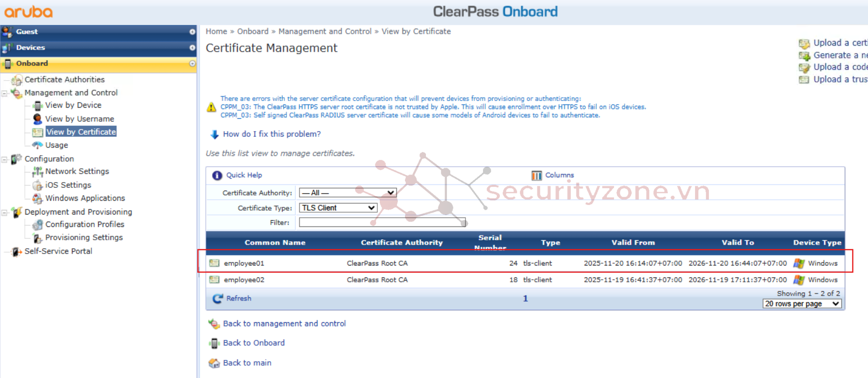The image size is (868, 378).
Task: Open Configuration Profiles
Action: tap(85, 225)
